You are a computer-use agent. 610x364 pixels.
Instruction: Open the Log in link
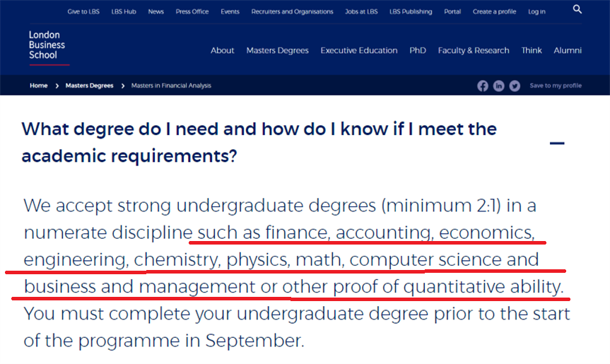(536, 12)
